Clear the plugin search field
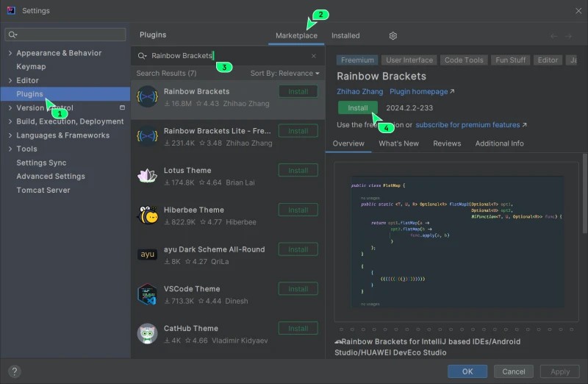Viewport: 588px width, 384px height. tap(314, 56)
